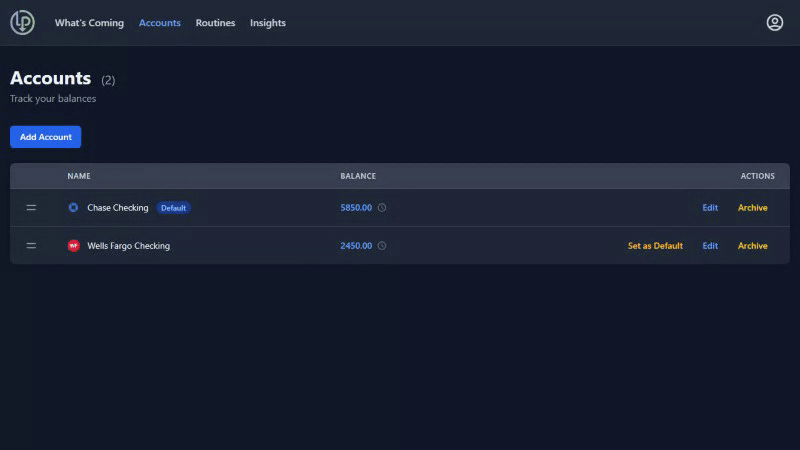800x450 pixels.
Task: Edit the Chase Checking account
Action: 710,208
